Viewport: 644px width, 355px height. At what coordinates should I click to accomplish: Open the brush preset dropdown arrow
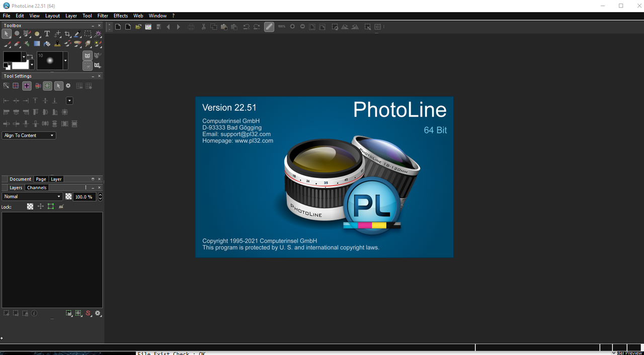[x=65, y=60]
